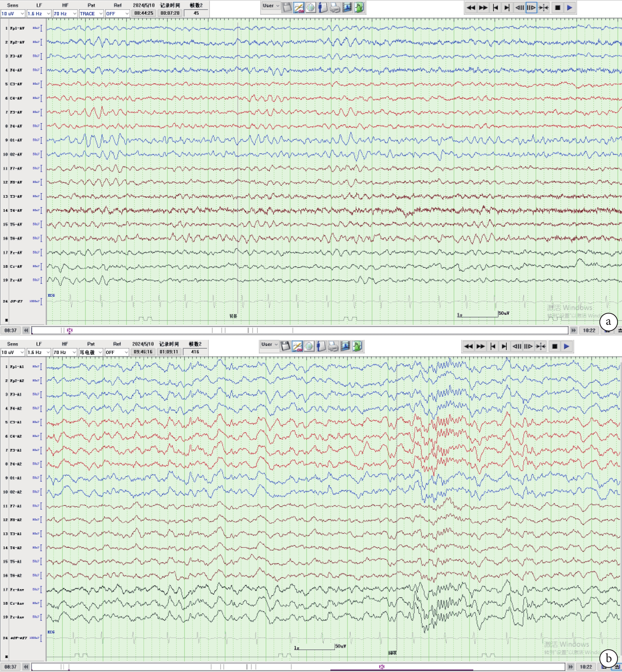Open the brain mapping globe icon in panel a
The image size is (622, 672).
coord(311,7)
